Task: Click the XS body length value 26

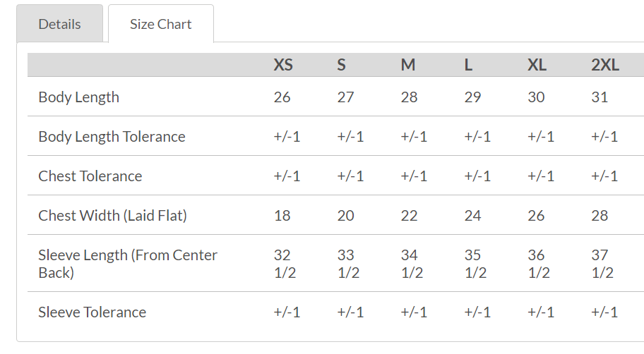Action: pyautogui.click(x=282, y=97)
